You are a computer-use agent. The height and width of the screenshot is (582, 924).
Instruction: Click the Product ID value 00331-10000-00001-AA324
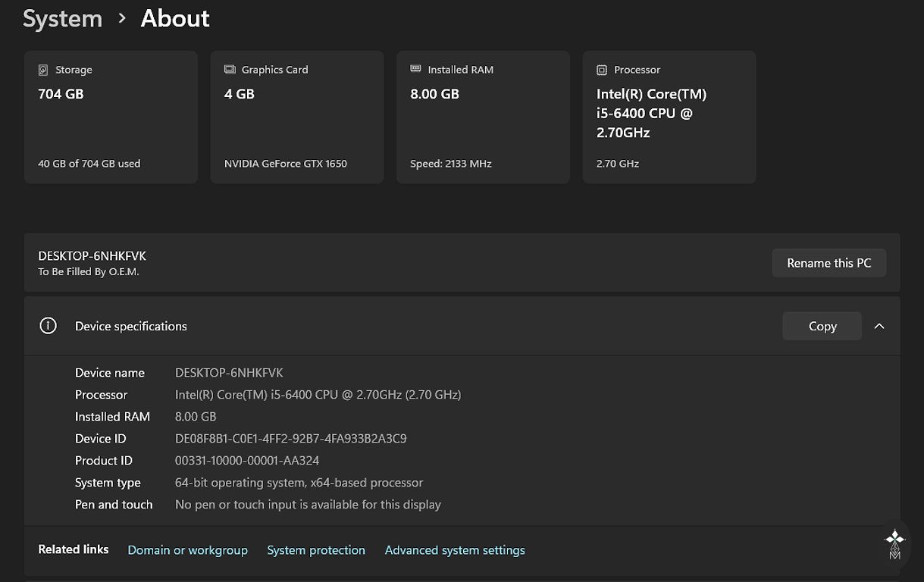click(x=247, y=461)
